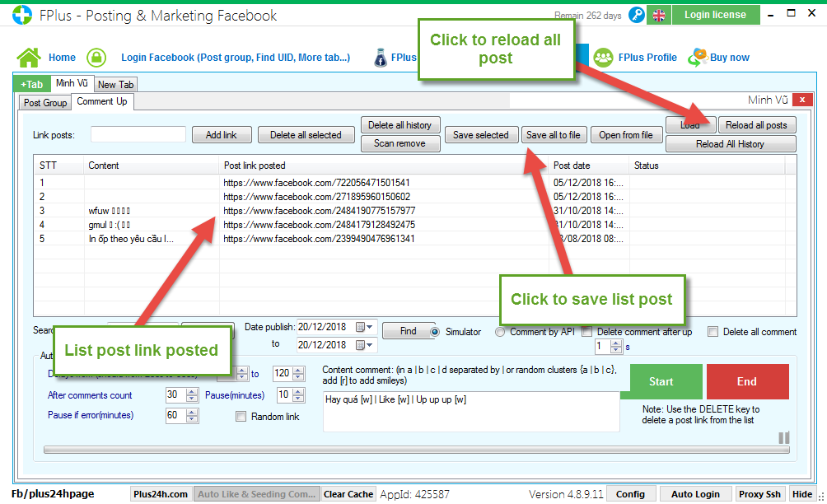
Task: Expand the 'to' date dropdown arrow
Action: (370, 345)
